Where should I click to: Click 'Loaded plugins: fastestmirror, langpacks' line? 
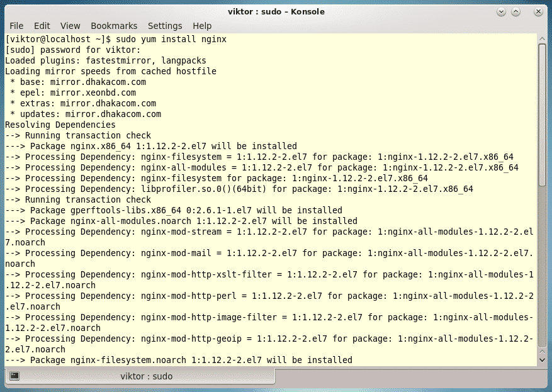[106, 60]
